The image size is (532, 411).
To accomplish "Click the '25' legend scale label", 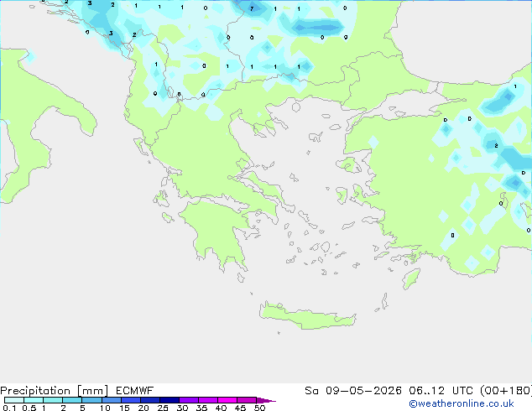I will tap(163, 408).
